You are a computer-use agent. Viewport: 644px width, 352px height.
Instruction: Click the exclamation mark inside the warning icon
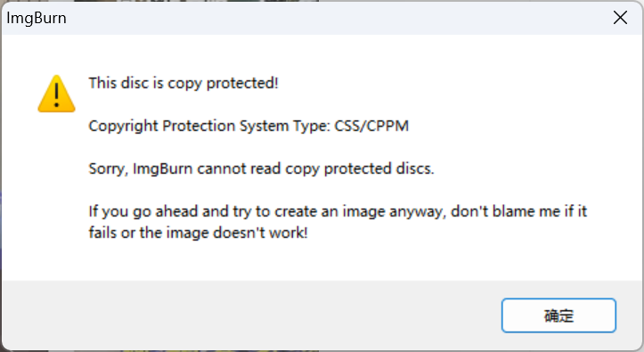click(57, 95)
